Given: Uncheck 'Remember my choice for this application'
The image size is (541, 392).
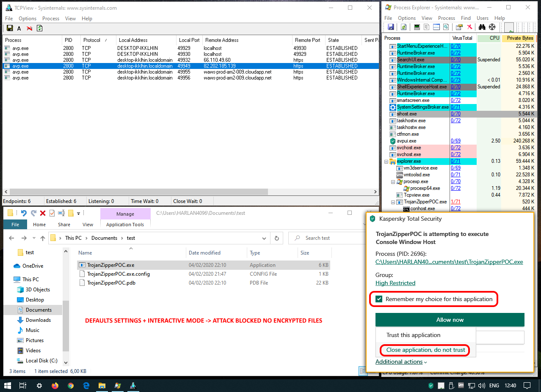Looking at the screenshot, I should coord(379,299).
